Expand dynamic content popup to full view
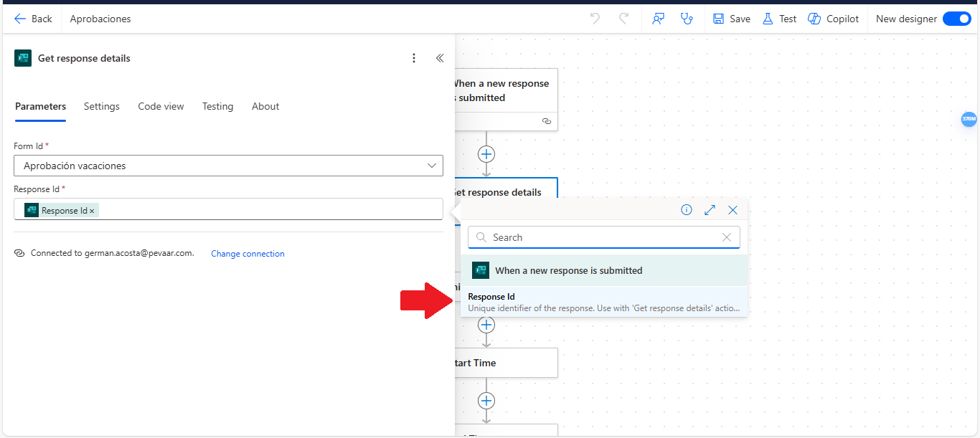This screenshot has height=438, width=980. (x=710, y=210)
